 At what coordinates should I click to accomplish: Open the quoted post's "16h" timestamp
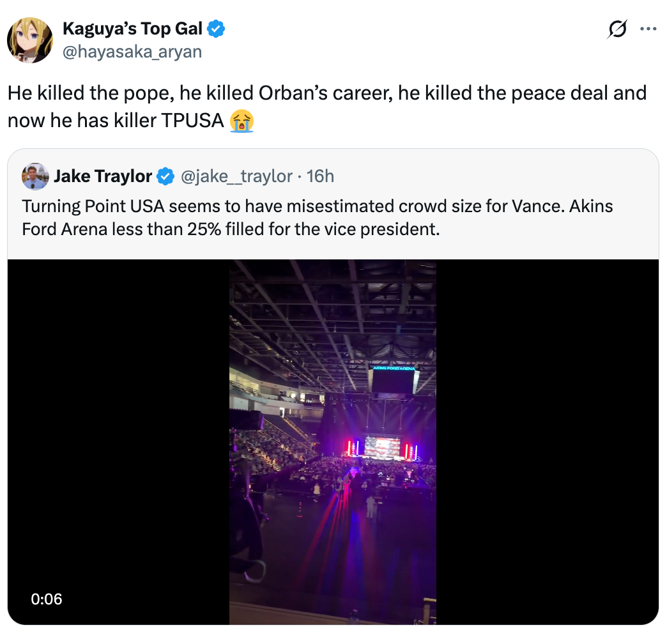(x=320, y=176)
